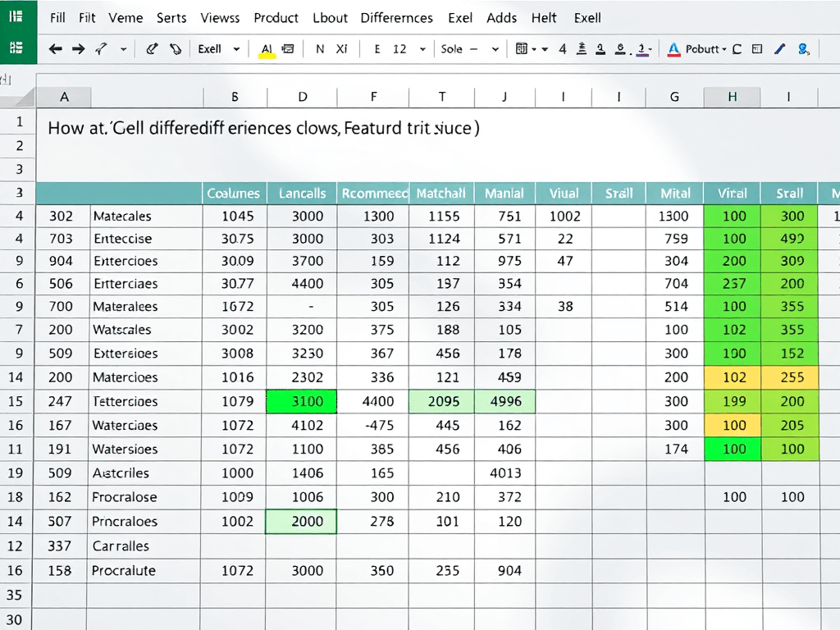
Task: Open the red underlined font color icon
Action: point(674,48)
